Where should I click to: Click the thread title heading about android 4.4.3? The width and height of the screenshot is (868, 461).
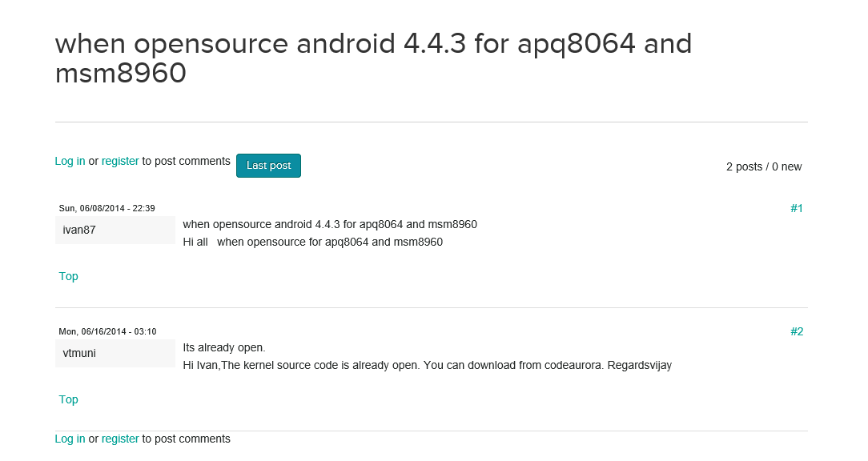pyautogui.click(x=374, y=58)
